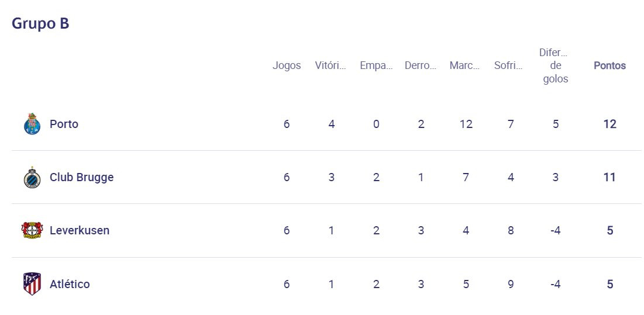Click the Pontos column header
The height and width of the screenshot is (315, 644).
pos(609,65)
